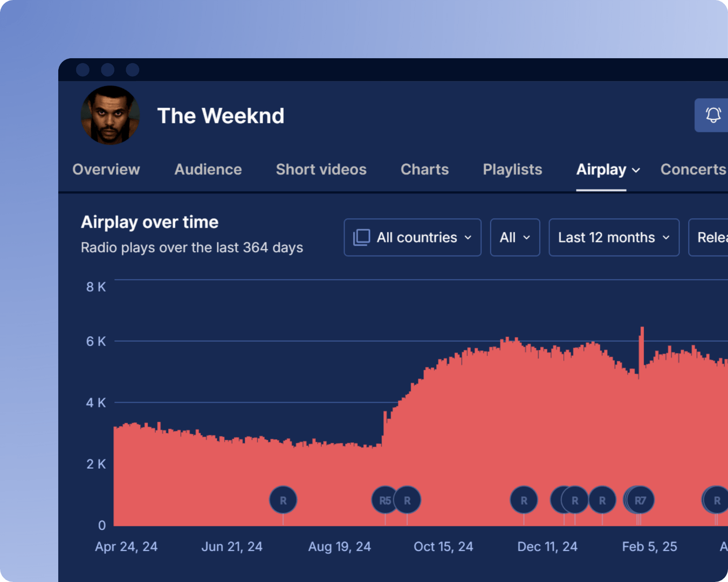Open the Playlists tab

[512, 169]
